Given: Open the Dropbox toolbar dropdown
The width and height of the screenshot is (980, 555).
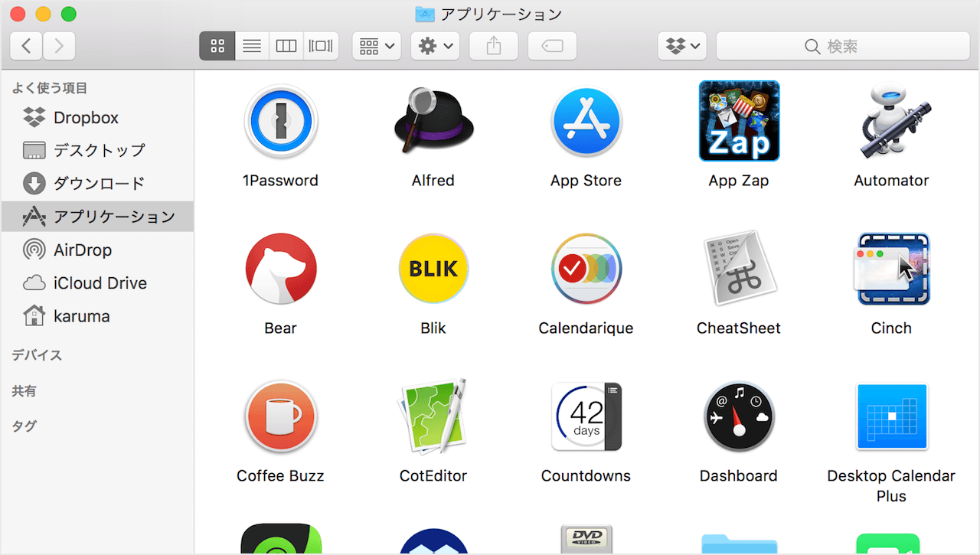Looking at the screenshot, I should [x=682, y=46].
